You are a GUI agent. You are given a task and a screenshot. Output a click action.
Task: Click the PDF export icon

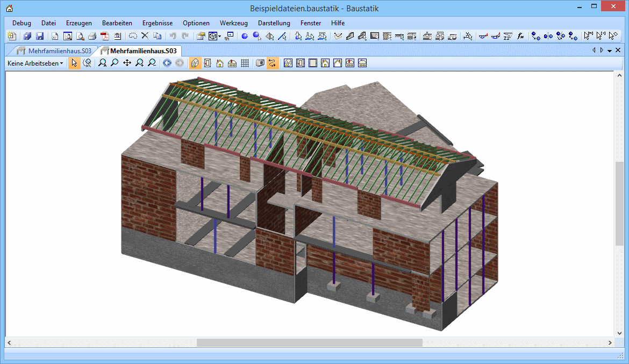tap(105, 37)
